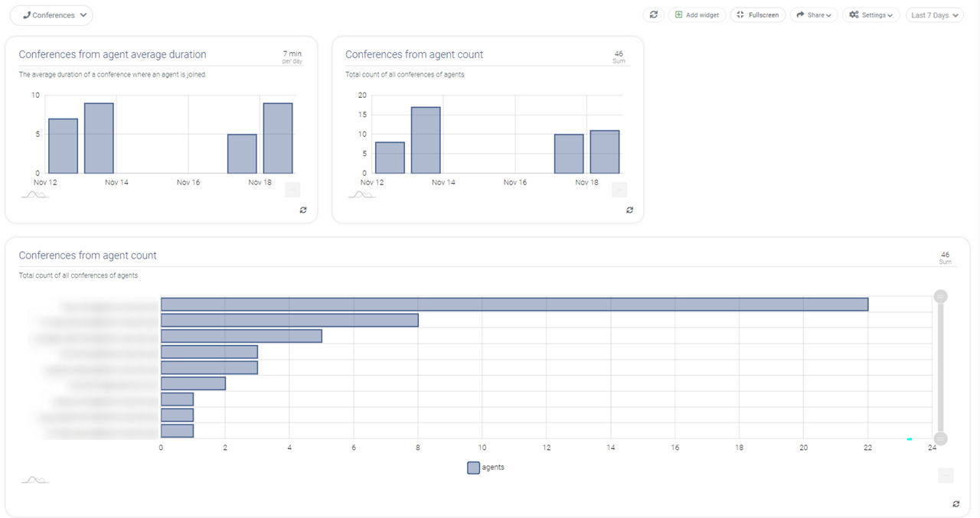Click the dashboard refresh icon in top toolbar
The height and width of the screenshot is (518, 980).
[x=653, y=15]
